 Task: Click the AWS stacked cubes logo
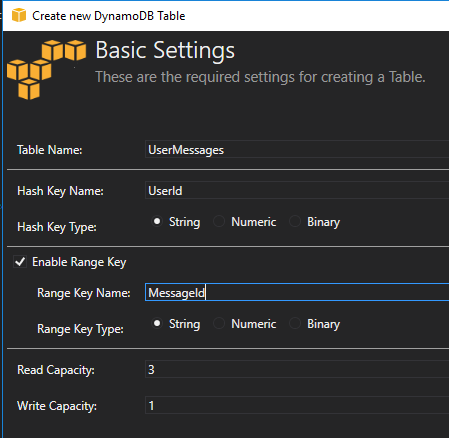[x=46, y=70]
